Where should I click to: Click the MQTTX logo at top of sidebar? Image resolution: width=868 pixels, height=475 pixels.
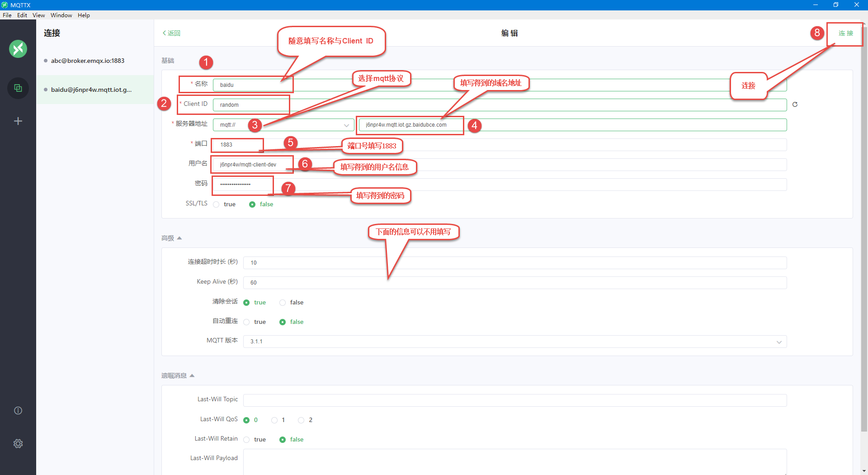tap(18, 49)
